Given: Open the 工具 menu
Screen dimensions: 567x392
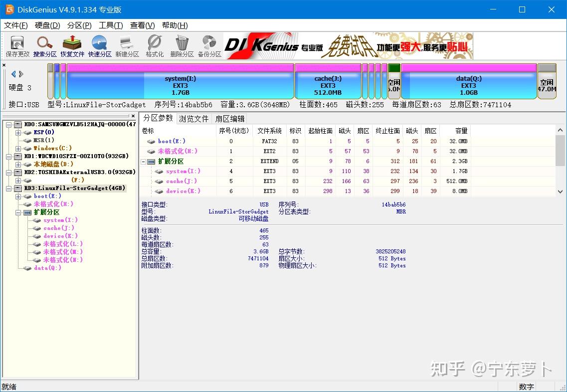Looking at the screenshot, I should click(111, 25).
